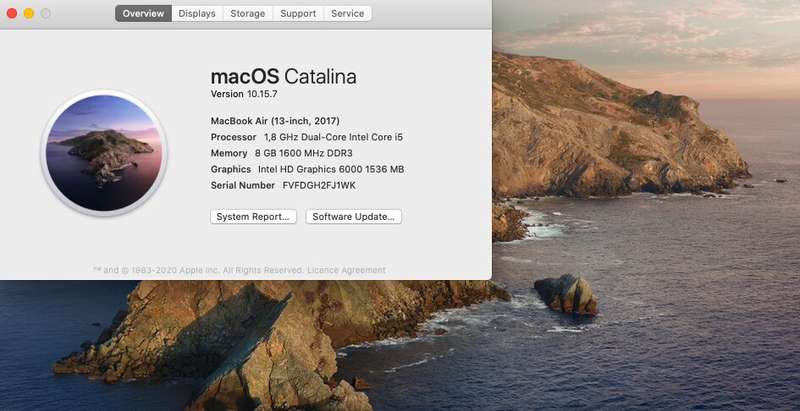Open the Licence Agreement link
800x411 pixels.
click(346, 270)
